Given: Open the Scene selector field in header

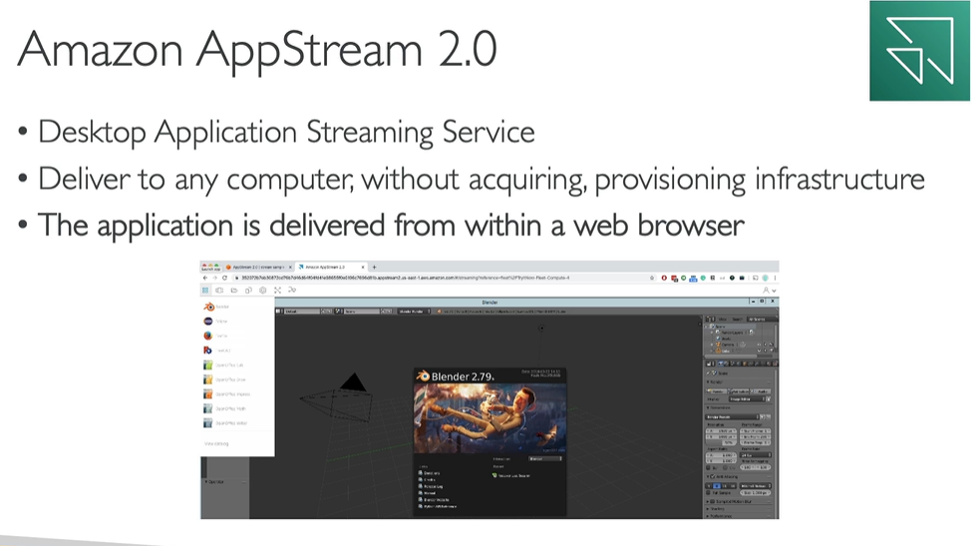Looking at the screenshot, I should (x=362, y=311).
